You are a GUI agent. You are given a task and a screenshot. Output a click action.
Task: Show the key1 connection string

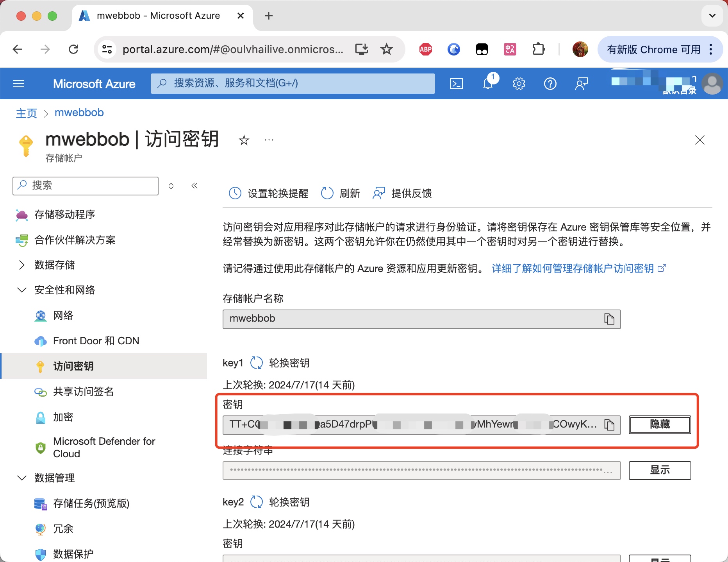tap(660, 470)
